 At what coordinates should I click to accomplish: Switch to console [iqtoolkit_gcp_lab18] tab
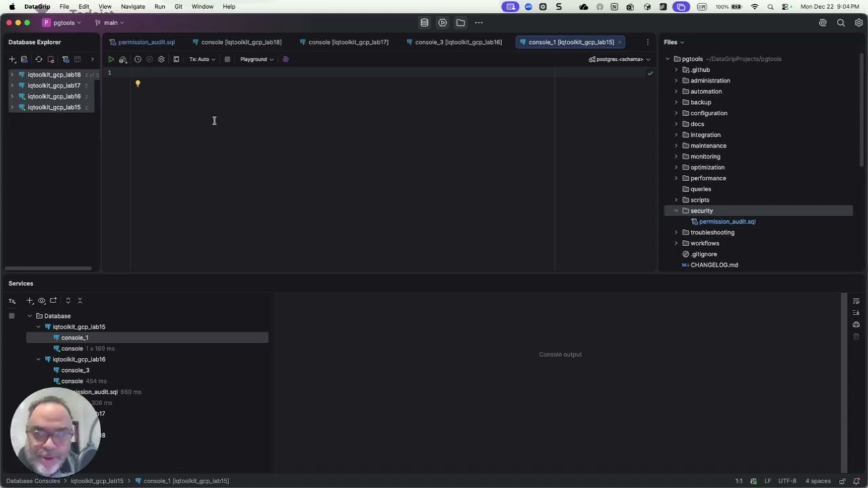tap(237, 42)
